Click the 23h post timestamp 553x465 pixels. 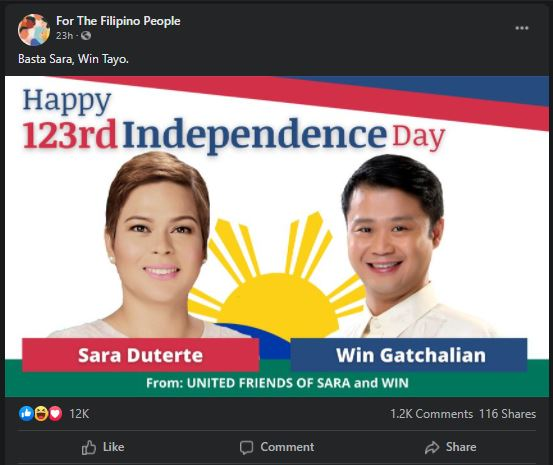click(64, 36)
